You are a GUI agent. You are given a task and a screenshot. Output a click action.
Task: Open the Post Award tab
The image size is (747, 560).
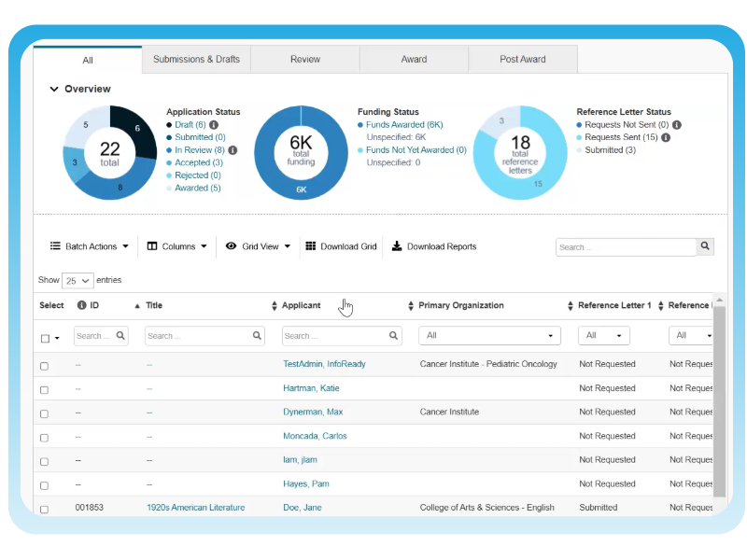click(x=522, y=59)
